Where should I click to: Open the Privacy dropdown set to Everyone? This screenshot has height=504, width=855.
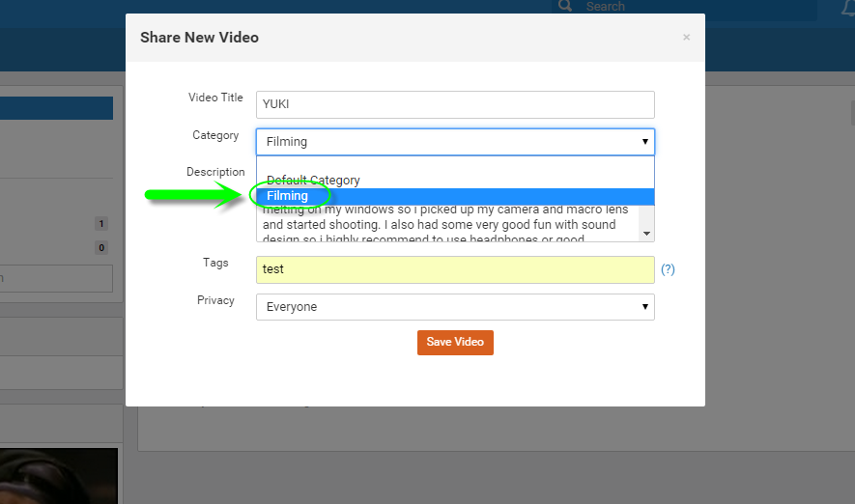tap(454, 307)
